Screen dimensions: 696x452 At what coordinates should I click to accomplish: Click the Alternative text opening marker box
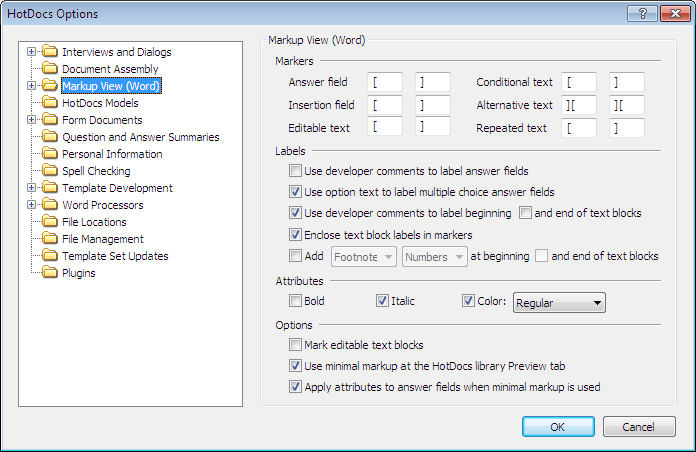pos(579,105)
